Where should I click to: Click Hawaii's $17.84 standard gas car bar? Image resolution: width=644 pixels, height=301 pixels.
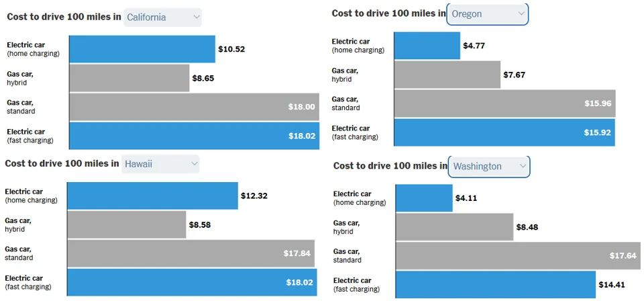pyautogui.click(x=191, y=253)
